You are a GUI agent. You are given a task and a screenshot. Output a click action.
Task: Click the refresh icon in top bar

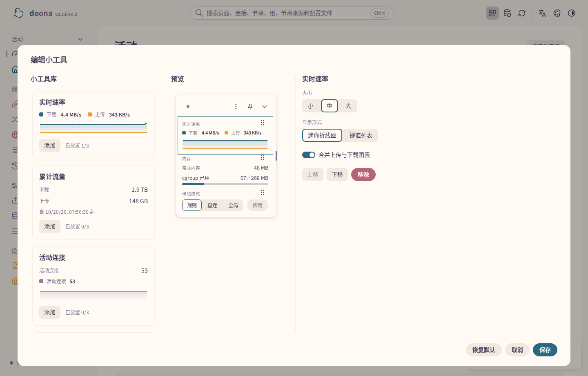[x=522, y=13]
